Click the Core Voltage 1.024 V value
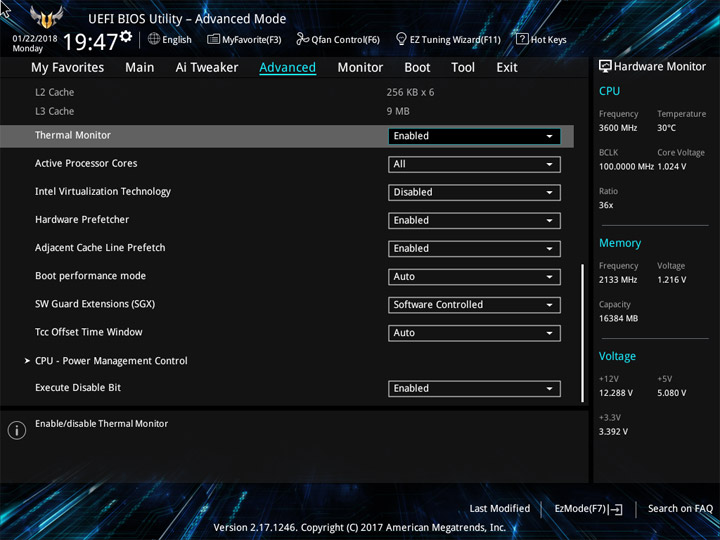Image resolution: width=720 pixels, height=540 pixels. 672,167
